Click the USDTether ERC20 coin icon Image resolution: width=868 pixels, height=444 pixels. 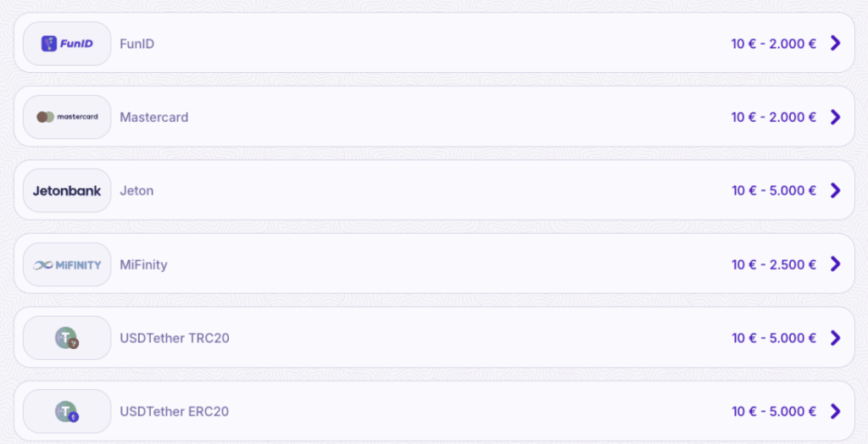(67, 411)
